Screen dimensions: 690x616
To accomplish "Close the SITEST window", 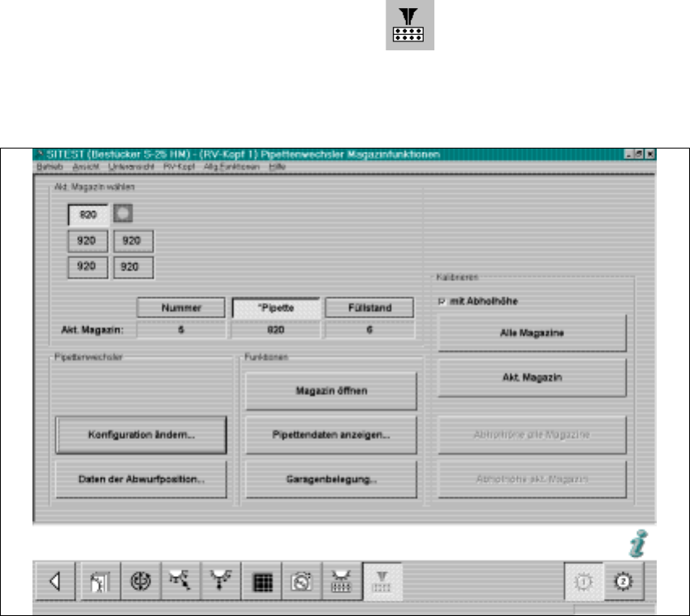I will pos(649,154).
